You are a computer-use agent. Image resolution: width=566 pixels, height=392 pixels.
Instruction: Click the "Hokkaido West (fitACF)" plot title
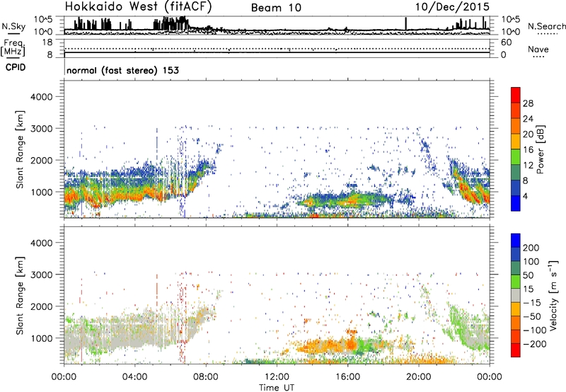pyautogui.click(x=138, y=6)
